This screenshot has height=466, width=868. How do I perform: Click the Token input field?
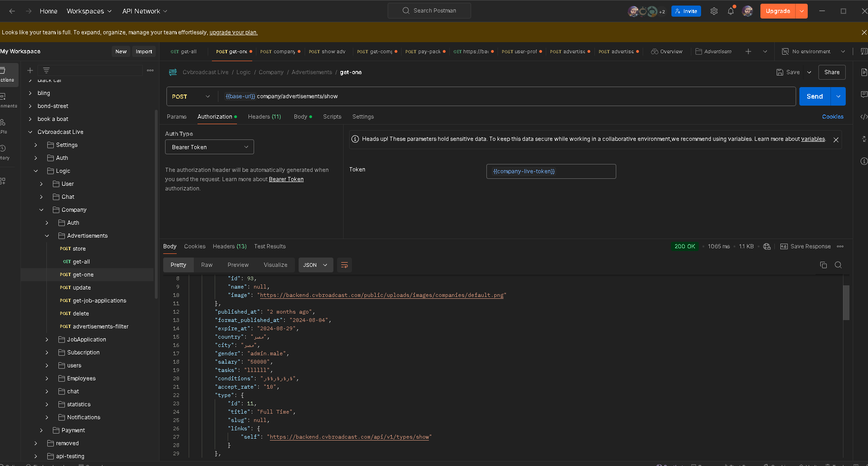point(551,171)
